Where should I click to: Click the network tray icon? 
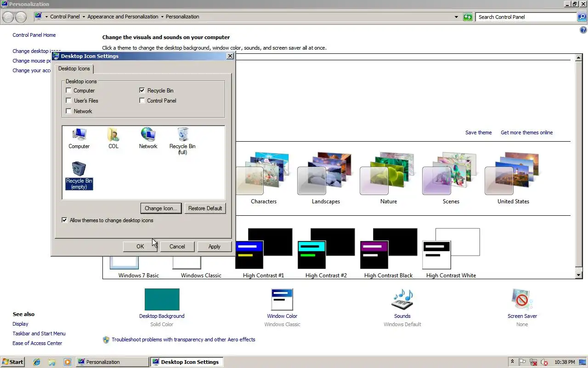533,362
